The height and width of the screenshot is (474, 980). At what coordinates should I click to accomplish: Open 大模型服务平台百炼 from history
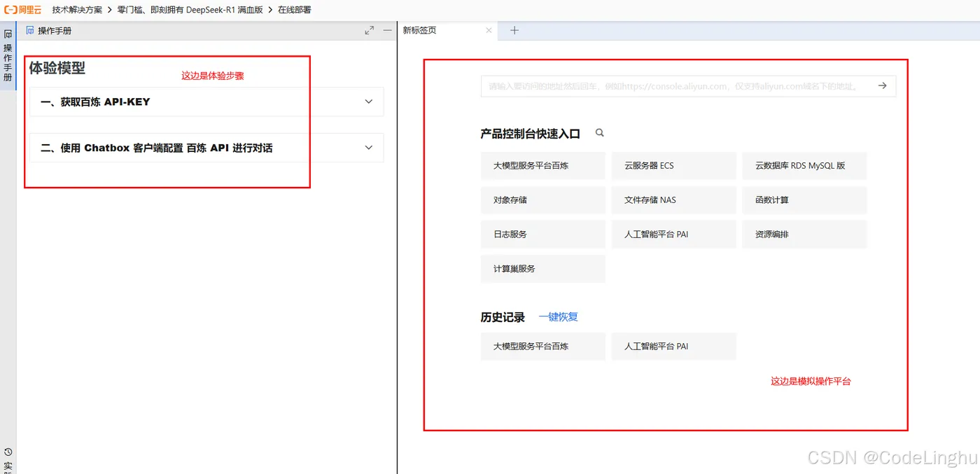543,347
